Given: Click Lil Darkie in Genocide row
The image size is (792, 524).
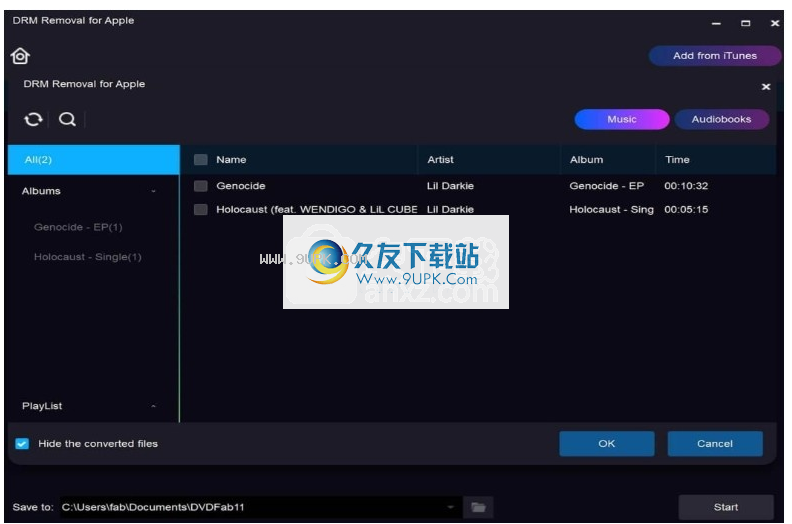Looking at the screenshot, I should click(450, 186).
